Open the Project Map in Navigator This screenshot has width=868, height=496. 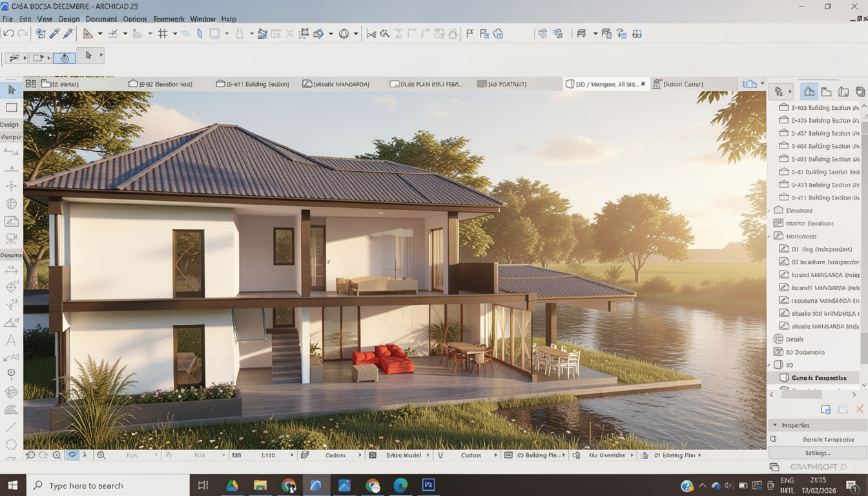tap(809, 92)
